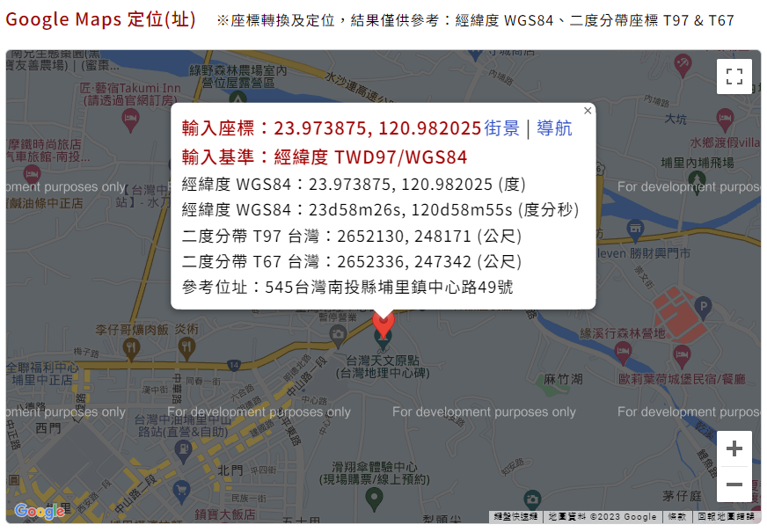The width and height of the screenshot is (767, 532).
Task: Click 麻竹湖 place label
Action: pyautogui.click(x=564, y=379)
